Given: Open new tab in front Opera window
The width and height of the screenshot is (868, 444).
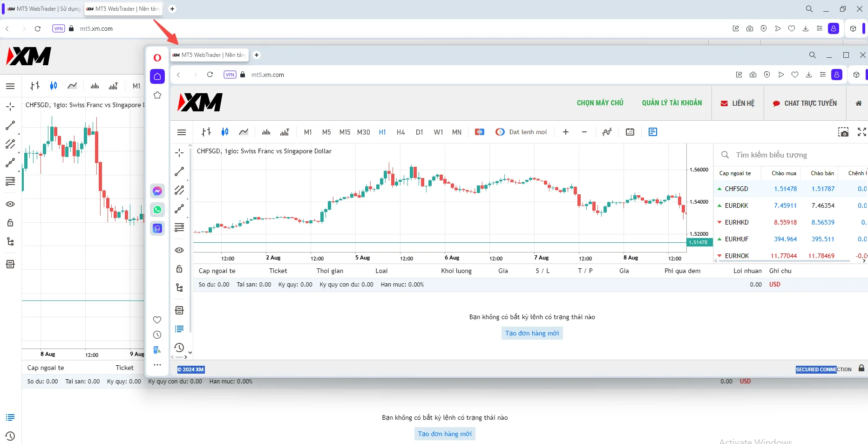Looking at the screenshot, I should coord(257,55).
